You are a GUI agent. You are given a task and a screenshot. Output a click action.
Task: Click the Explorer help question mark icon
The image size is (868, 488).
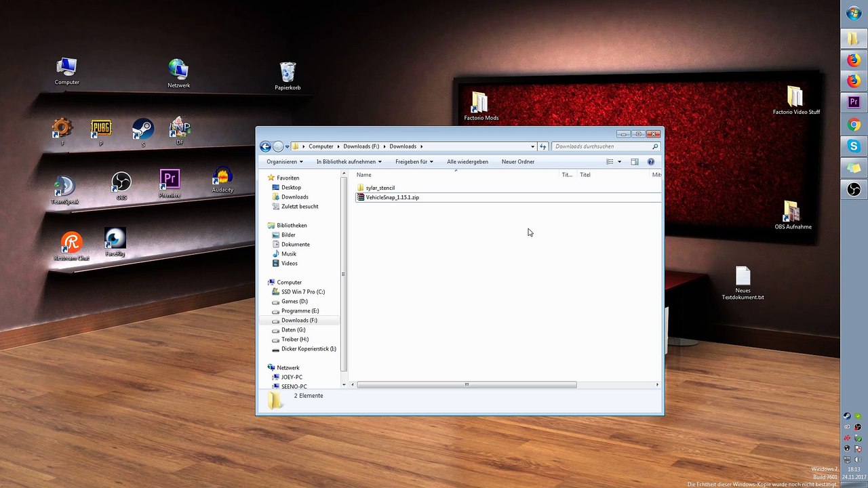(x=651, y=161)
